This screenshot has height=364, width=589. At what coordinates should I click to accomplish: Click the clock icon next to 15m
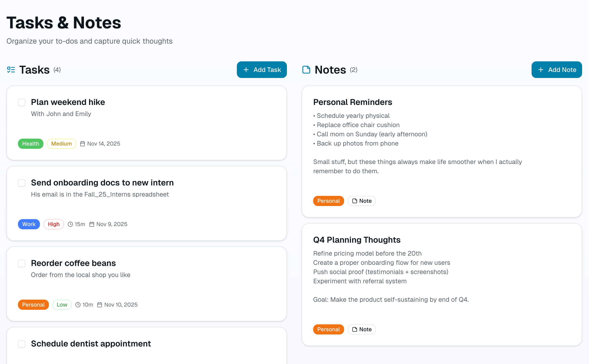70,224
